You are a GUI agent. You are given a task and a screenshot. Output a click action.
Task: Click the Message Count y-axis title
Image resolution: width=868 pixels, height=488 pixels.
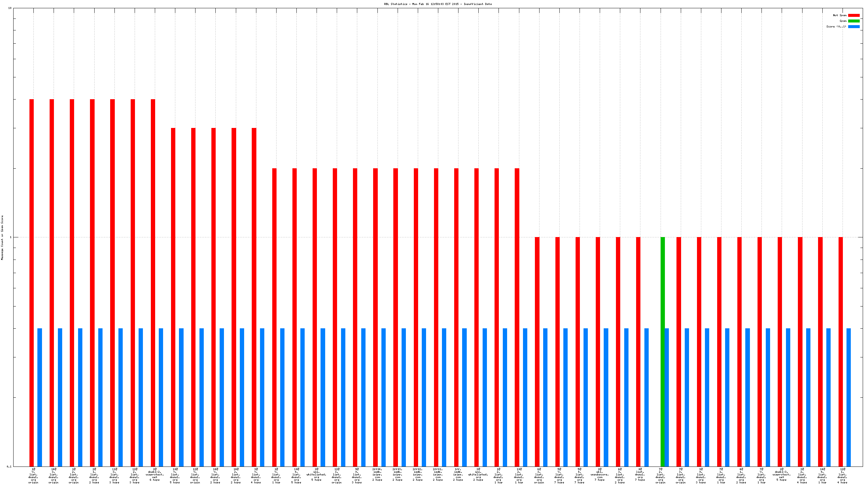click(x=2, y=238)
